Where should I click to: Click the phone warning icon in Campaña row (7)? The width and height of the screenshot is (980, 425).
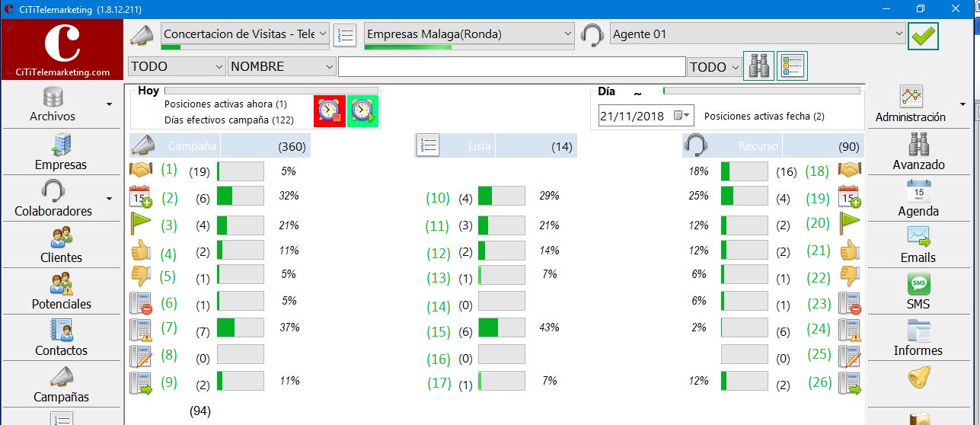coord(142,329)
